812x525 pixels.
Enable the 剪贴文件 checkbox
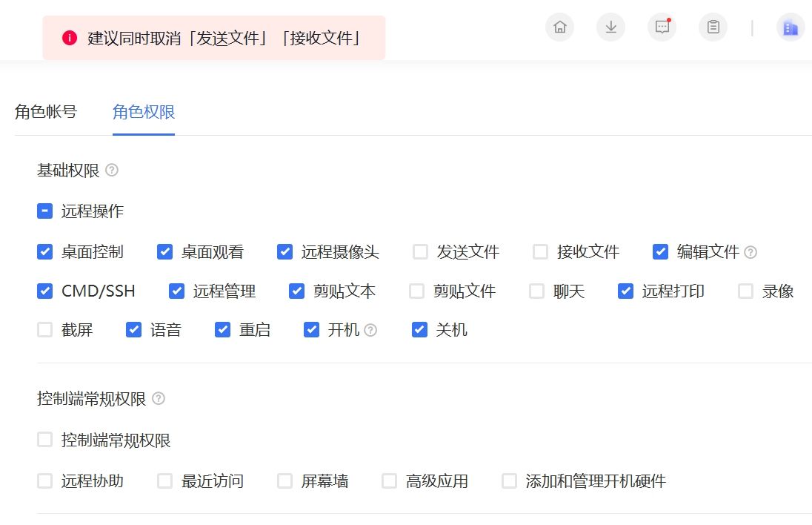pos(417,291)
